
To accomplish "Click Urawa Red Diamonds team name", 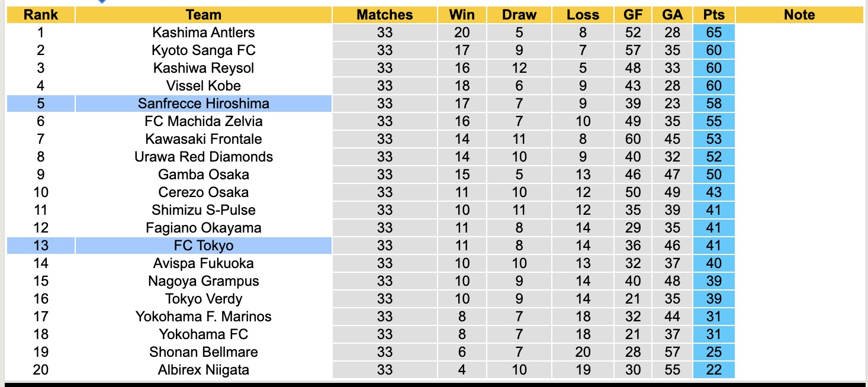I will click(203, 157).
